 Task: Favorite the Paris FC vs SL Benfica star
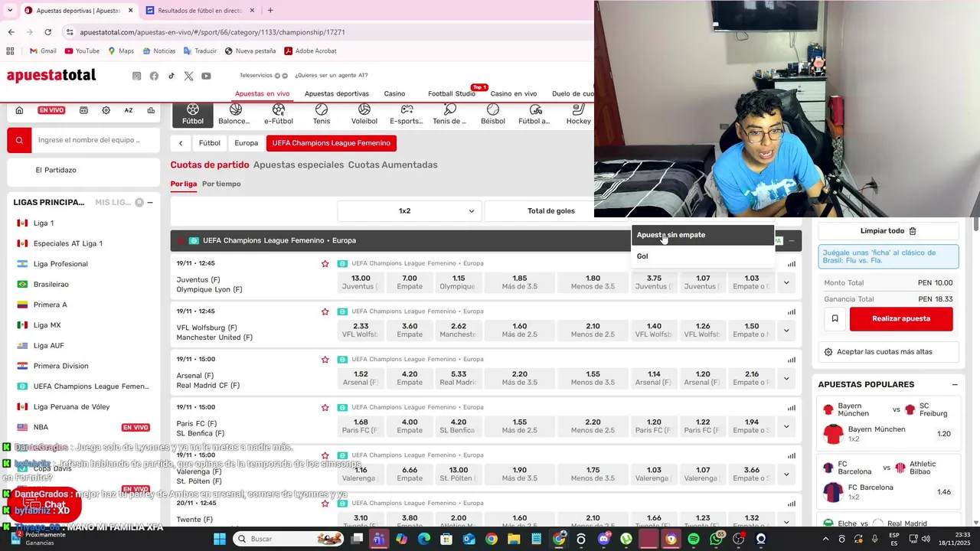(325, 407)
